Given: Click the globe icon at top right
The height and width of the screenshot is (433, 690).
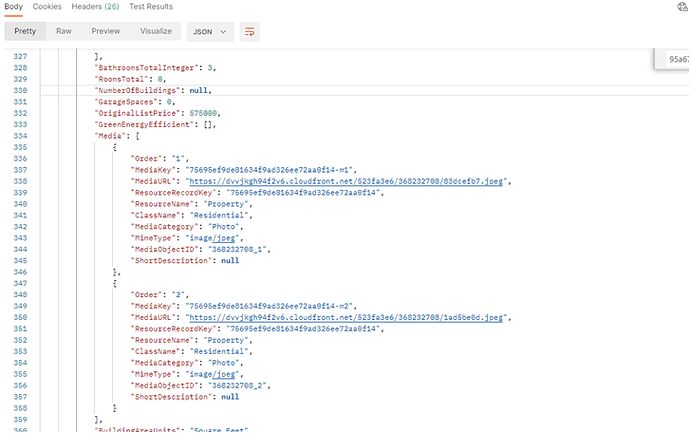Looking at the screenshot, I should point(683,7).
